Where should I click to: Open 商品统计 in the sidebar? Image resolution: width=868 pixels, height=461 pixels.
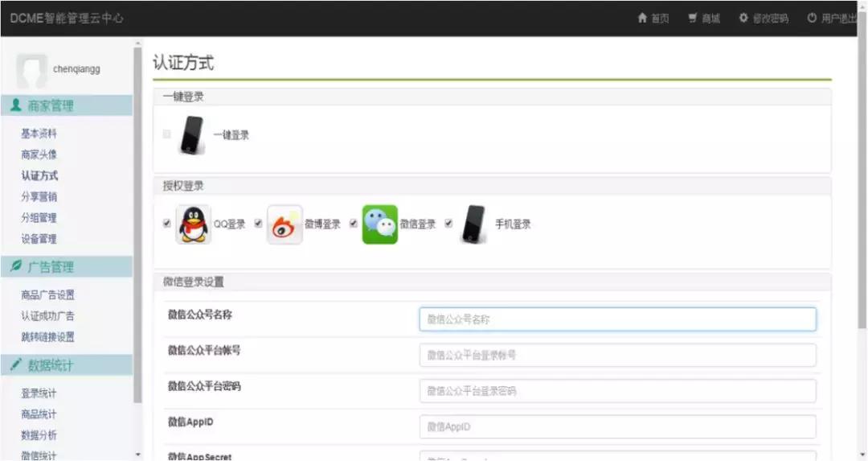[x=39, y=414]
